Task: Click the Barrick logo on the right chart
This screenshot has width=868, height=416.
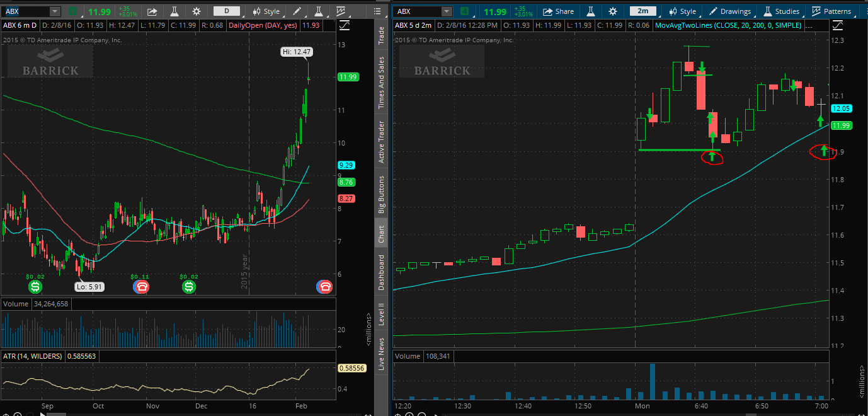Action: pos(441,61)
